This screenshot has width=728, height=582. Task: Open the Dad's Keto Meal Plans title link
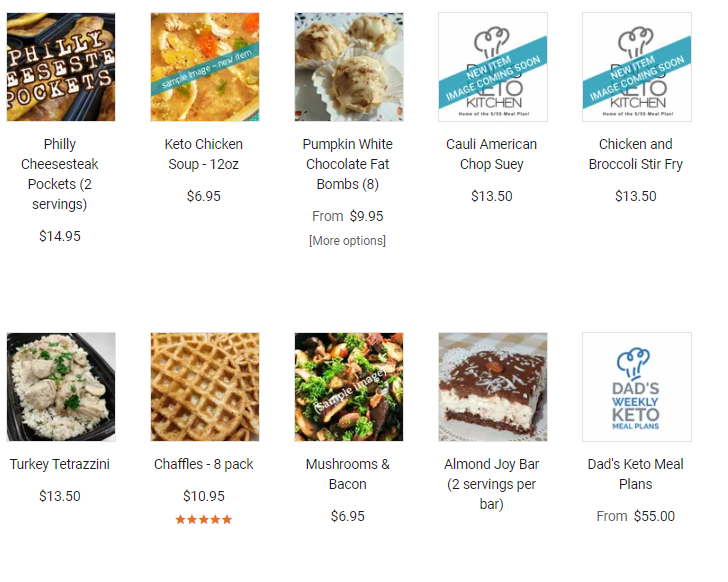[x=635, y=474]
